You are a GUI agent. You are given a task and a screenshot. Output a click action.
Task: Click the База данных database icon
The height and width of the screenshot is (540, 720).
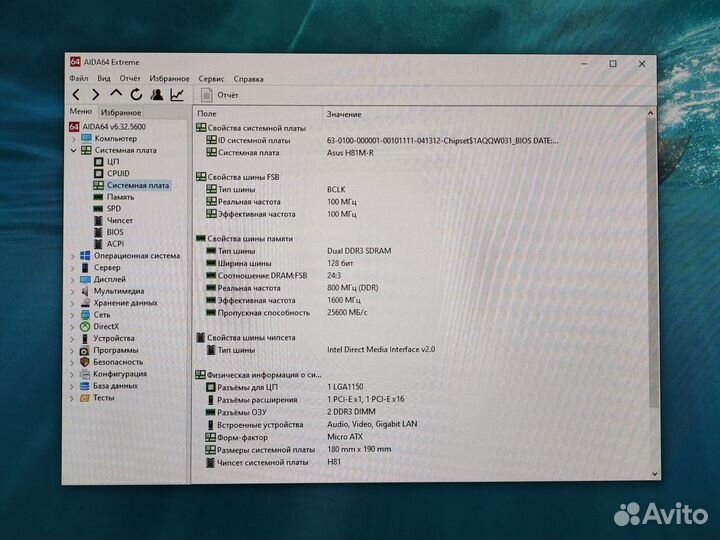pyautogui.click(x=84, y=386)
